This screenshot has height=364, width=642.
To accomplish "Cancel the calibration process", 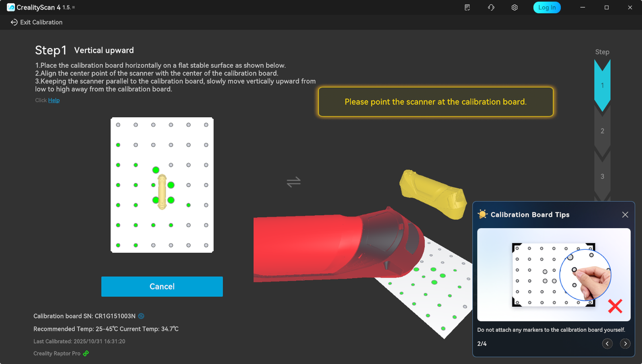I will (x=162, y=286).
